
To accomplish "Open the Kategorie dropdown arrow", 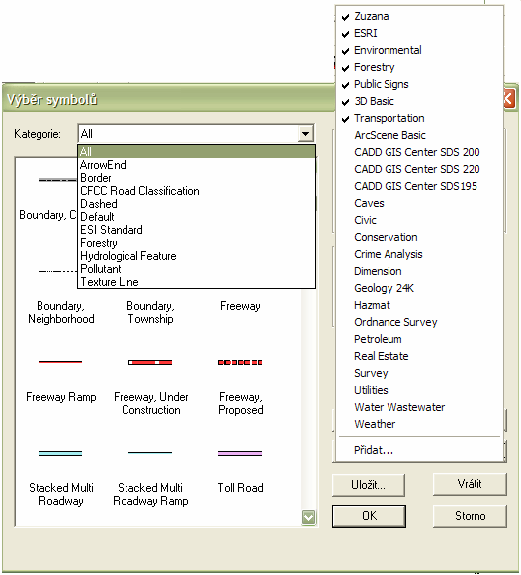I will [x=305, y=133].
